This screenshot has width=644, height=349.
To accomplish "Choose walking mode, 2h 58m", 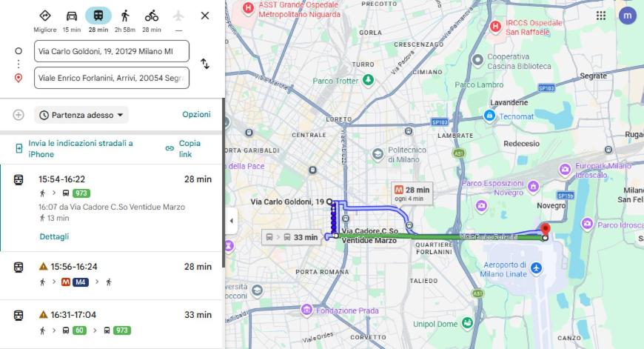I will click(x=125, y=21).
